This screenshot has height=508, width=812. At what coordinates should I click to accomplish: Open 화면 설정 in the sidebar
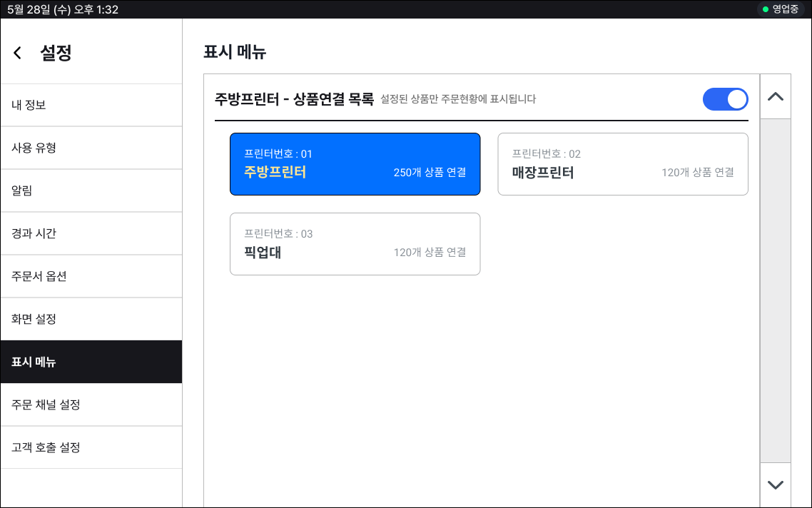coord(91,319)
